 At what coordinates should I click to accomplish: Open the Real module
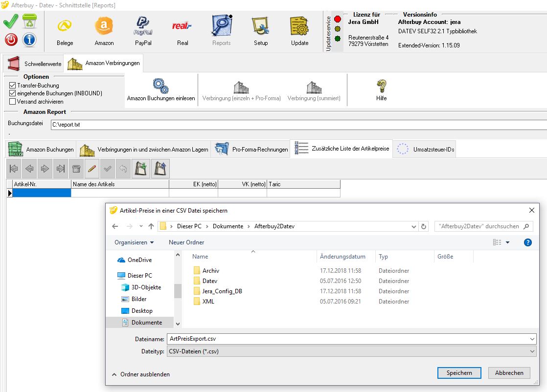(x=182, y=32)
